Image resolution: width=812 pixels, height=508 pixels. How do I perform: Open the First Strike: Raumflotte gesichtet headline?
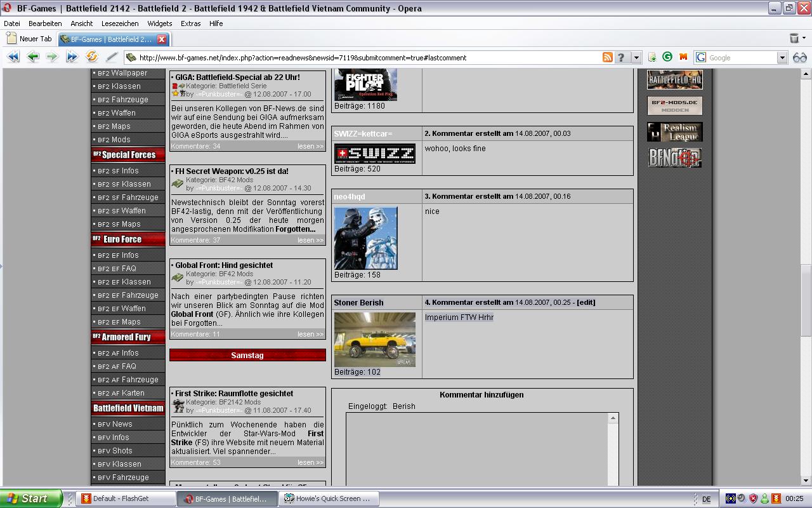pos(234,394)
